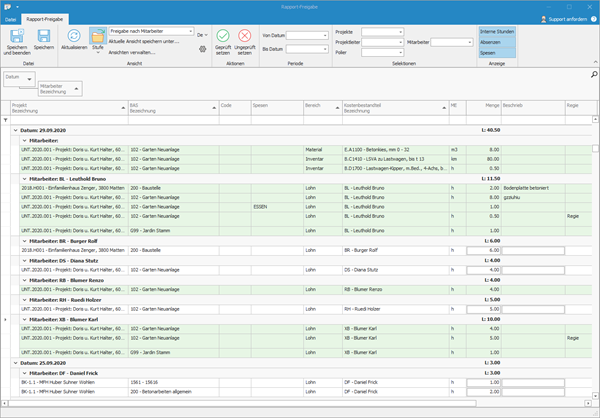600x418 pixels.
Task: Click the horizontal scrollbar
Action: [242, 403]
